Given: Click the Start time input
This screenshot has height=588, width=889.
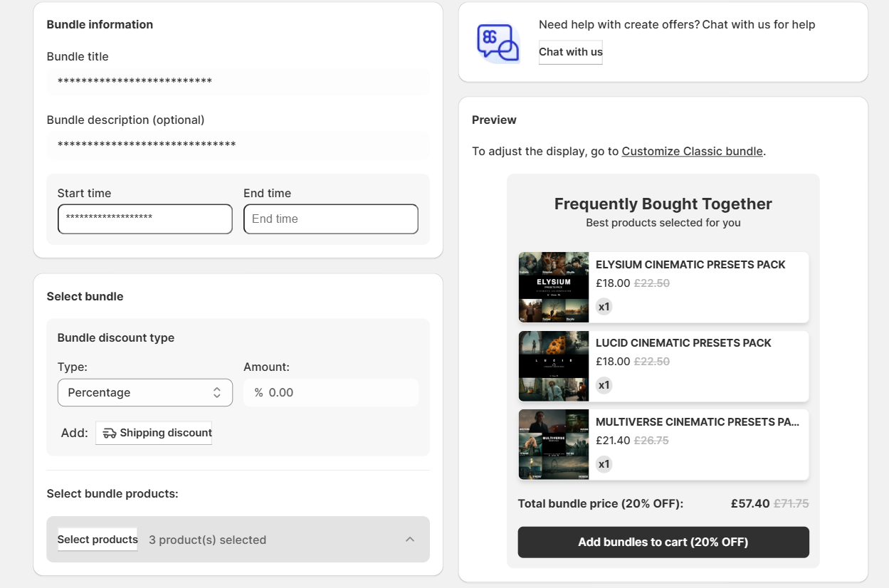Looking at the screenshot, I should (145, 219).
